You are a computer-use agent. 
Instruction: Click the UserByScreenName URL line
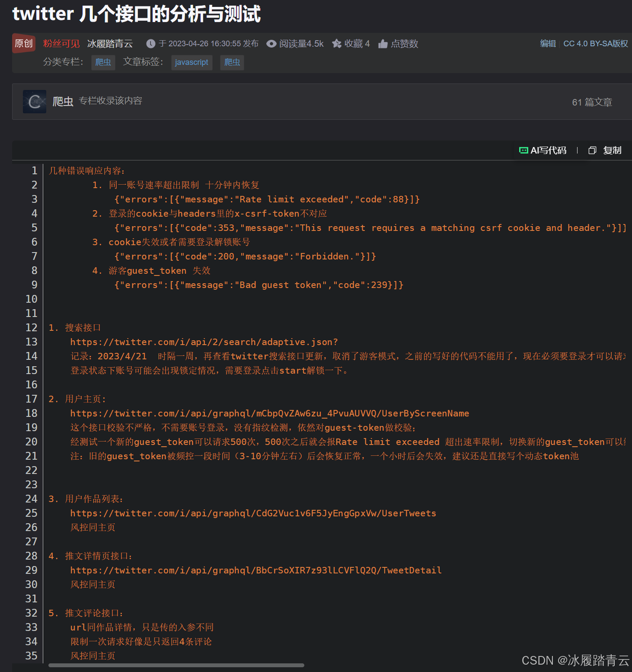(x=270, y=413)
